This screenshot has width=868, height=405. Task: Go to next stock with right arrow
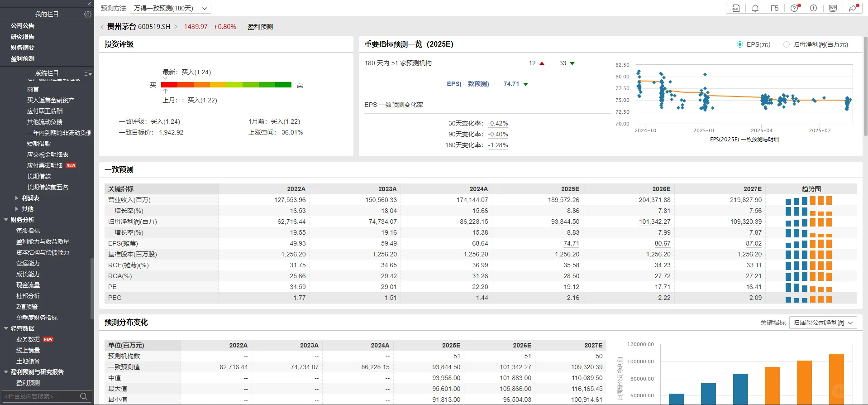176,27
